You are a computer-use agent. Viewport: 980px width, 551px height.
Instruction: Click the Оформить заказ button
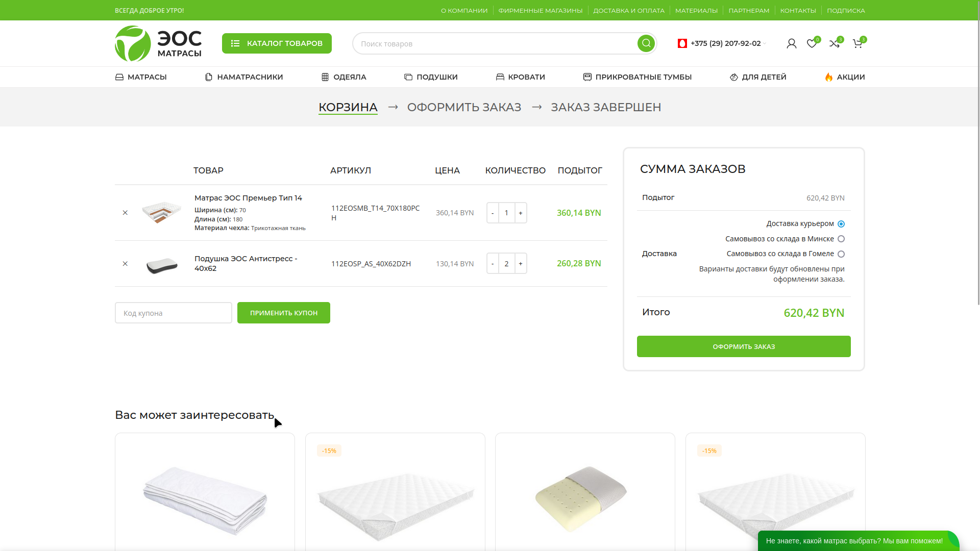click(743, 346)
